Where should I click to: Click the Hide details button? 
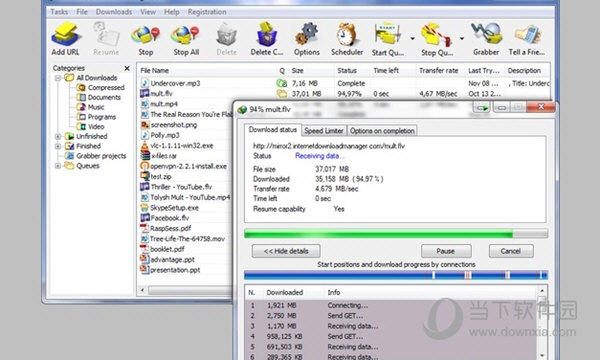(286, 251)
